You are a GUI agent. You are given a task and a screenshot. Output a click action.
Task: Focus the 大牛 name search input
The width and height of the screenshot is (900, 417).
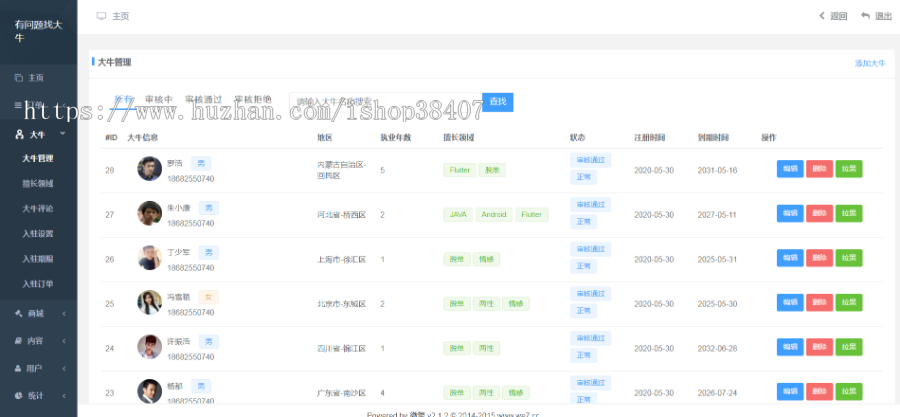tap(386, 102)
